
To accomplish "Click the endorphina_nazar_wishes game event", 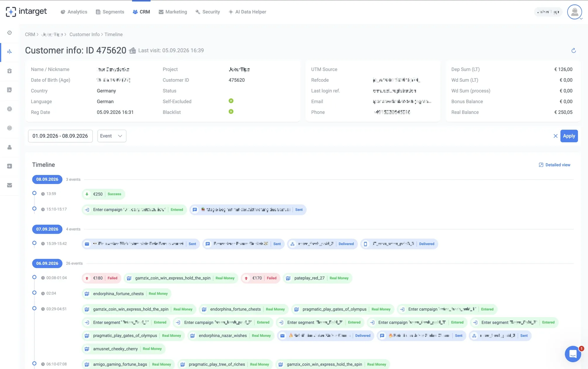I will (231, 336).
